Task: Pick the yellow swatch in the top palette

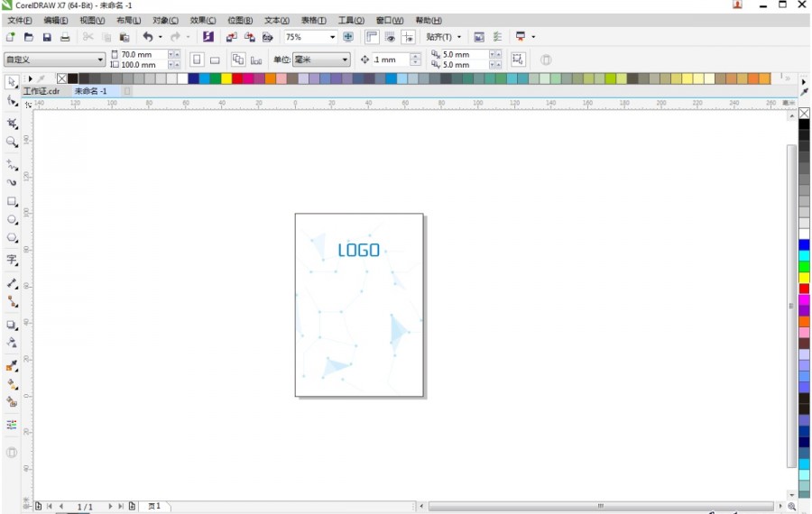Action: (226, 78)
